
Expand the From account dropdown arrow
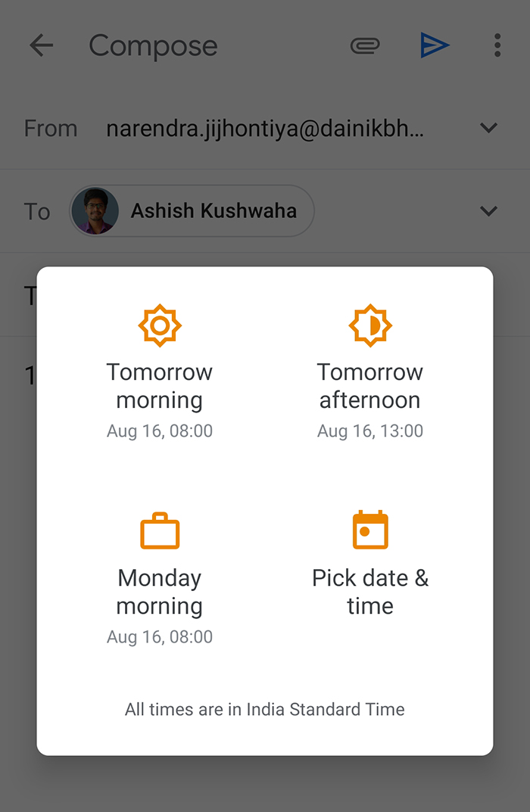point(489,128)
